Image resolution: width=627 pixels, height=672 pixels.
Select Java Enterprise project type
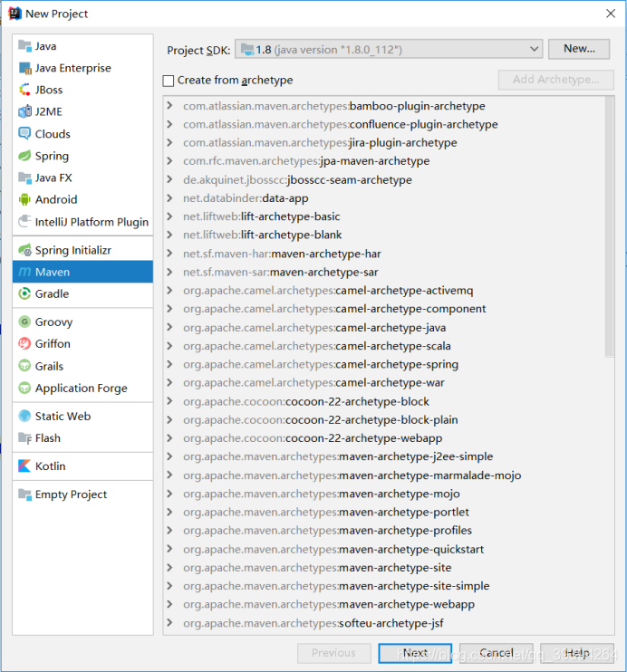coord(82,68)
